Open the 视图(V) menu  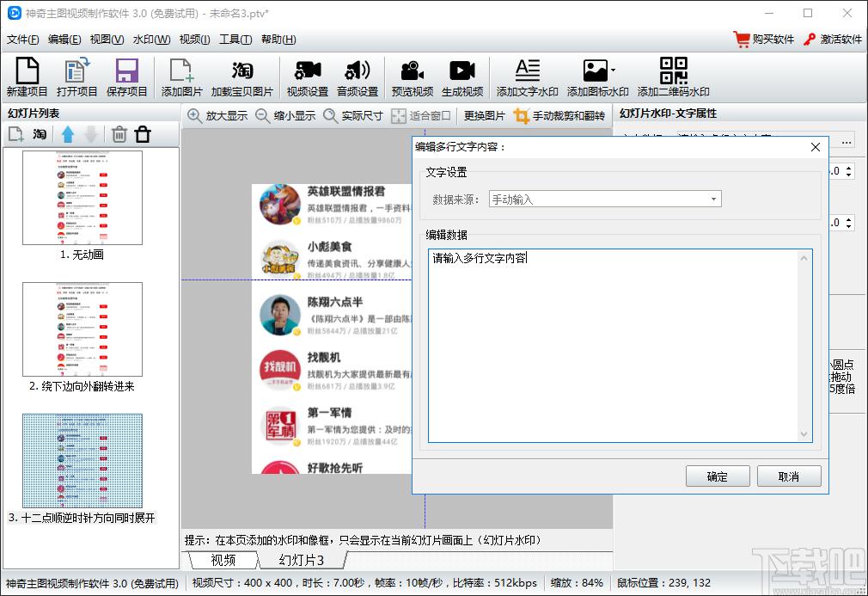[107, 40]
